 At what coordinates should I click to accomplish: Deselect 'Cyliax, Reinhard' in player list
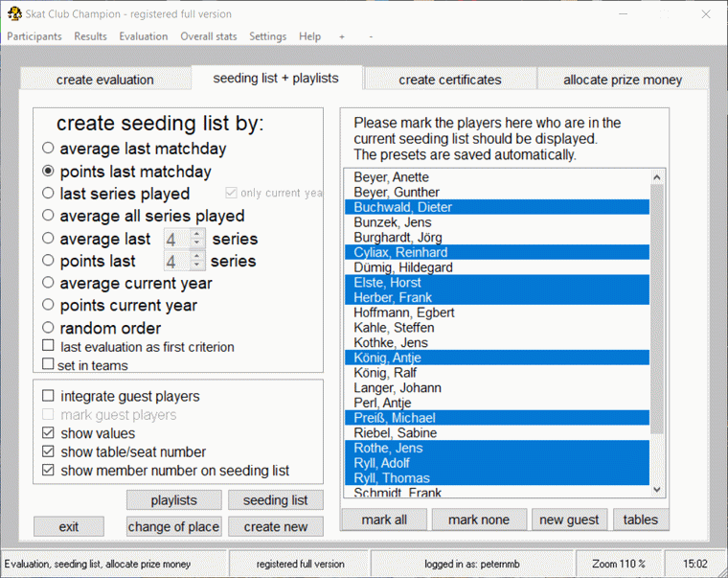pos(497,252)
